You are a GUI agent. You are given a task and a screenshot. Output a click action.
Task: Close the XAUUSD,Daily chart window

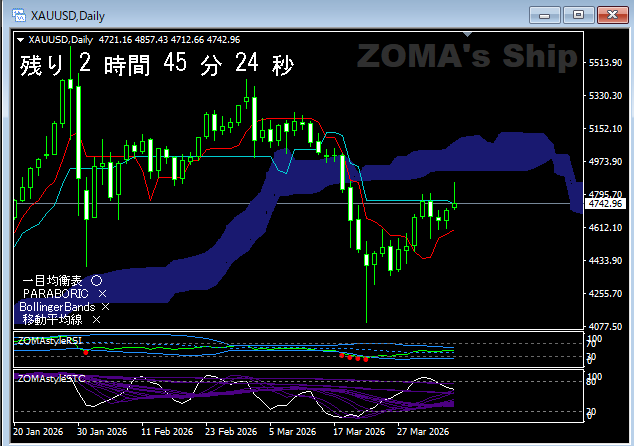[x=612, y=15]
